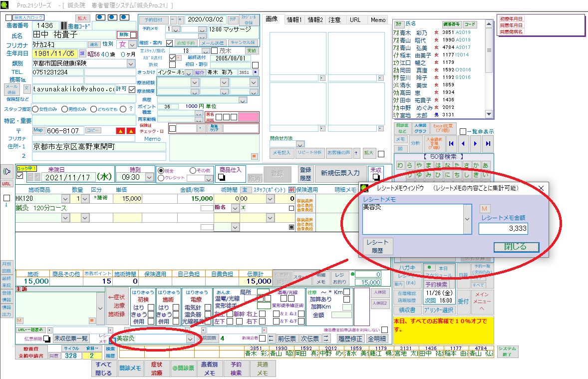Image resolution: width=588 pixels, height=379 pixels.
Task: Toggle the 確認・案内 checkbox
Action: coord(170,43)
